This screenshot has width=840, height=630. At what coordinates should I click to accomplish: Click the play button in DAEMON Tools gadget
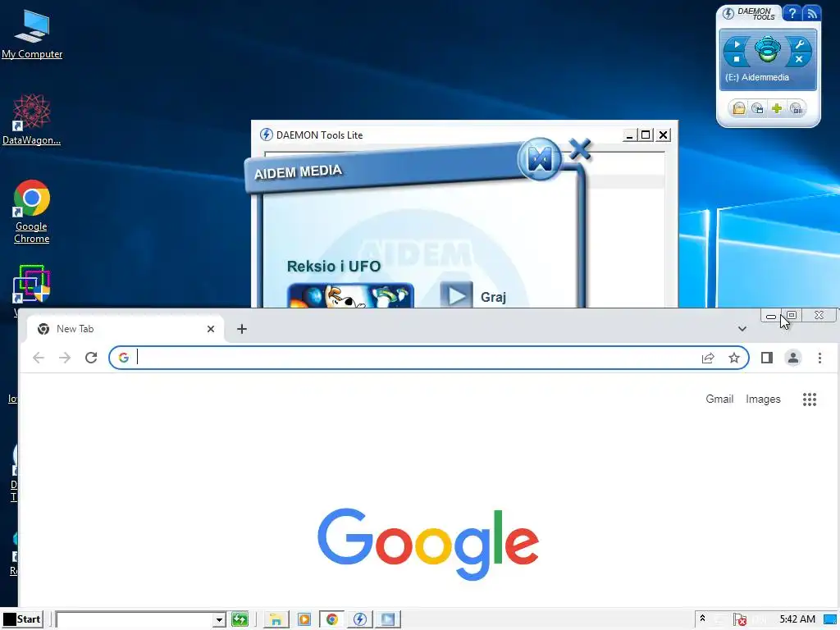[737, 44]
